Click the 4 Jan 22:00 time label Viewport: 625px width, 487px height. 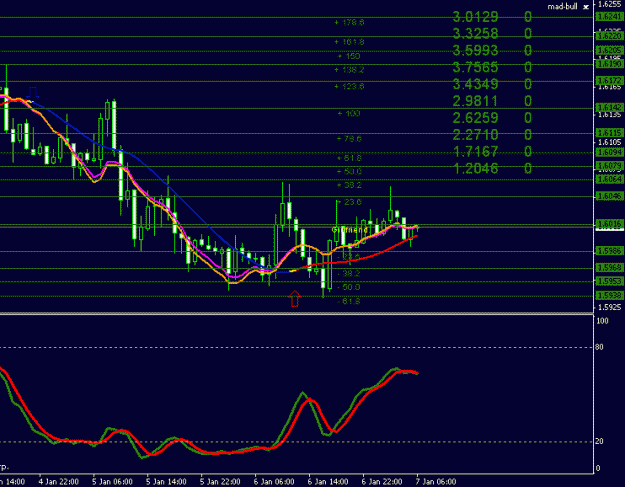coord(59,482)
